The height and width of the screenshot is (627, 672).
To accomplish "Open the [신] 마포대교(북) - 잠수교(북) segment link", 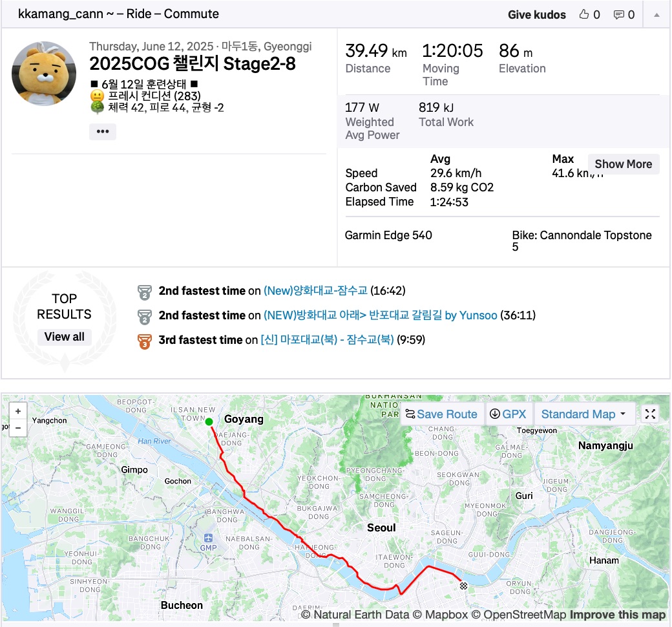I will coord(327,339).
